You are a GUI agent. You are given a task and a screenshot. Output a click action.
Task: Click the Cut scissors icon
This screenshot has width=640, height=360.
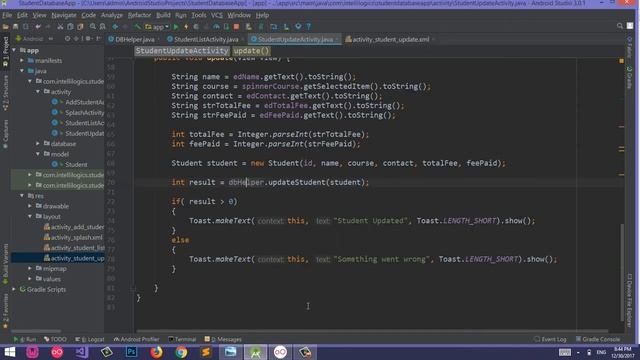tap(60, 27)
